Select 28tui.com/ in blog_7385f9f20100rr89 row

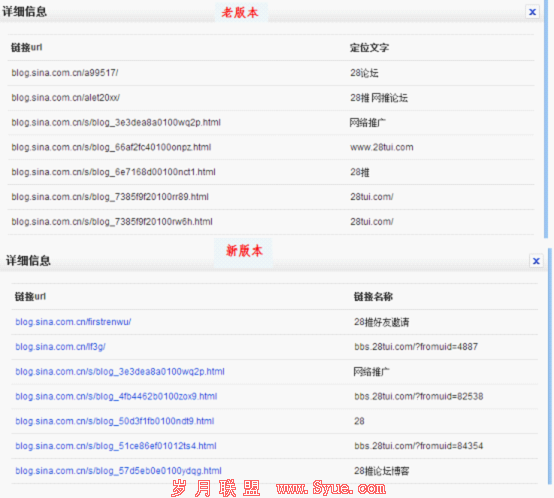coord(372,197)
